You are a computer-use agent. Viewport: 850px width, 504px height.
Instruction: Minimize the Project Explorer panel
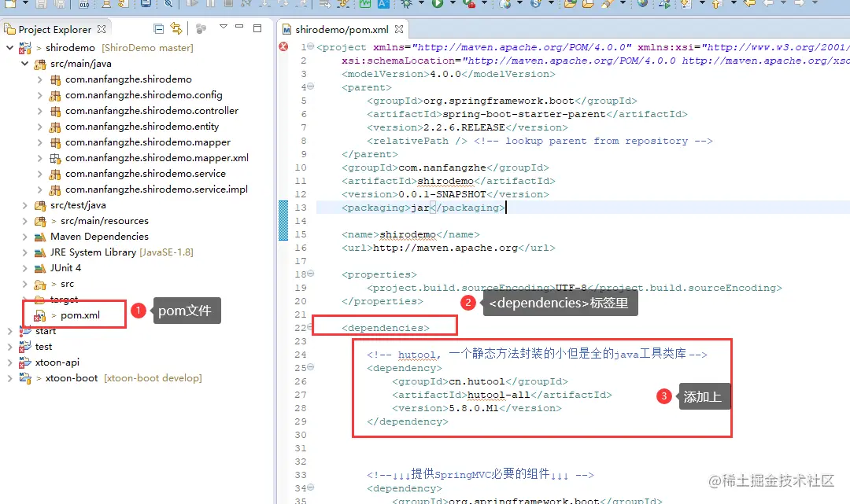239,27
